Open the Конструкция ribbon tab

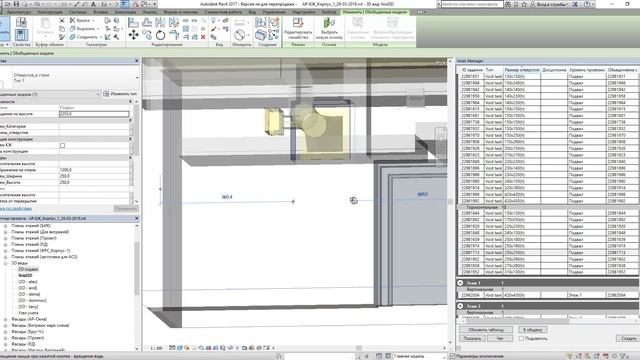pyautogui.click(x=50, y=12)
